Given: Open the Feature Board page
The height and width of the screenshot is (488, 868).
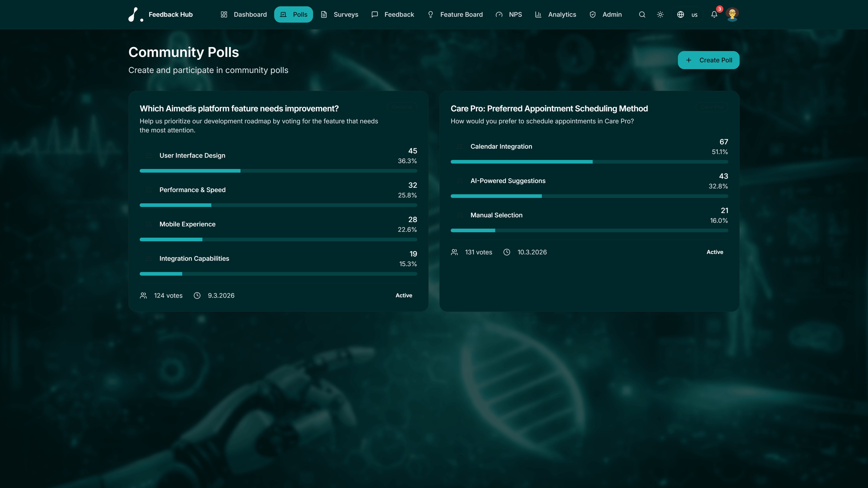Looking at the screenshot, I should point(455,14).
